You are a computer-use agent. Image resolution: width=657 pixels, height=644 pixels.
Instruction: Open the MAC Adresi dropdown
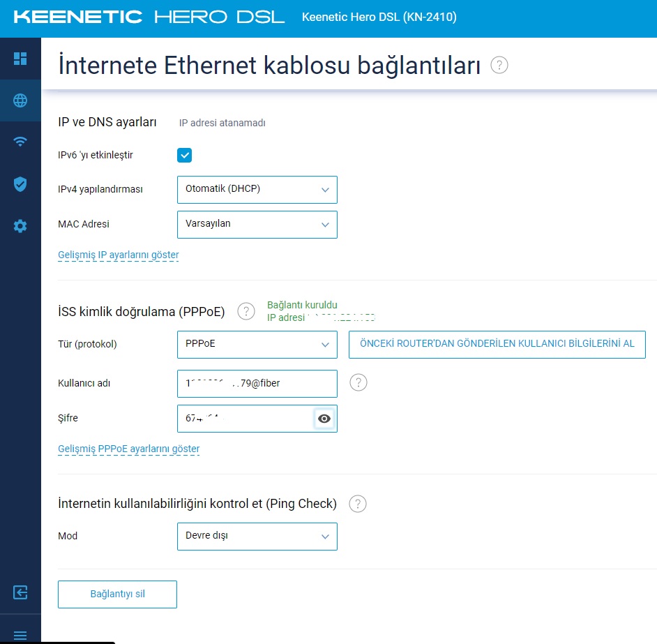(x=257, y=224)
